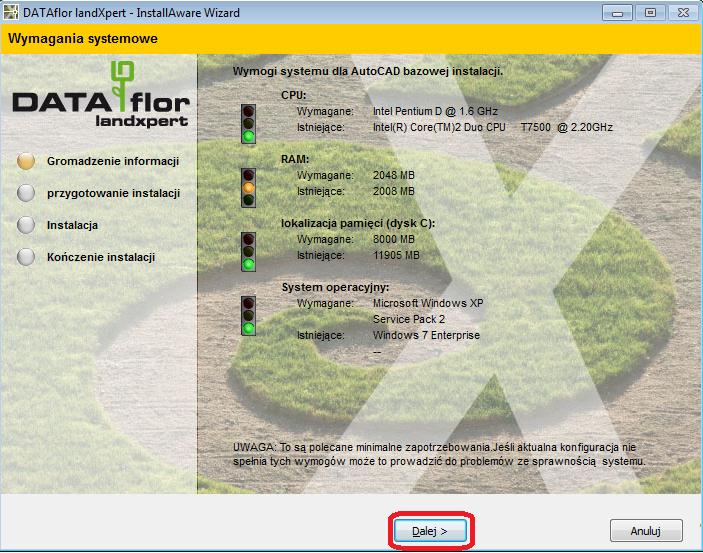Click Wymogi systemu dla AutoCAD heading
Screen dimensions: 703x553
(368, 71)
